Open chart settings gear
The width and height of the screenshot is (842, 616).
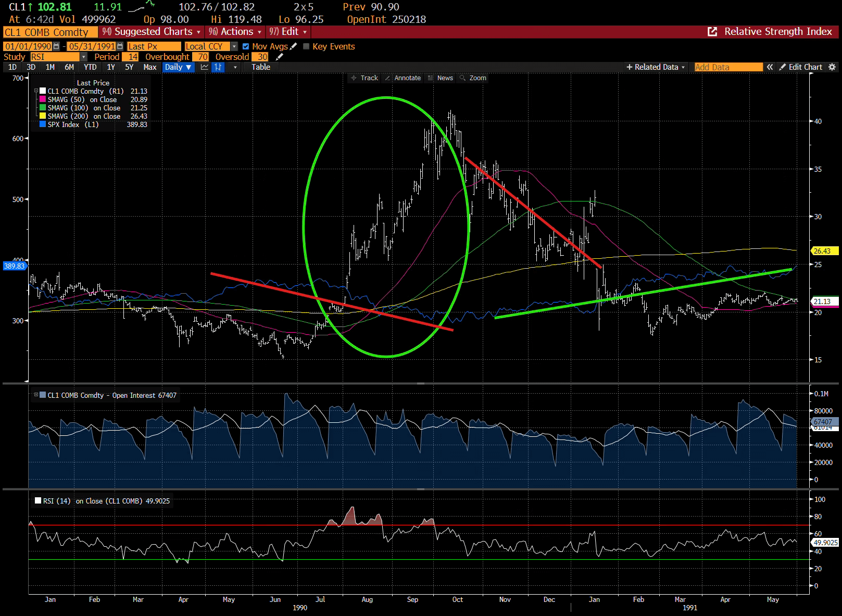click(x=832, y=67)
